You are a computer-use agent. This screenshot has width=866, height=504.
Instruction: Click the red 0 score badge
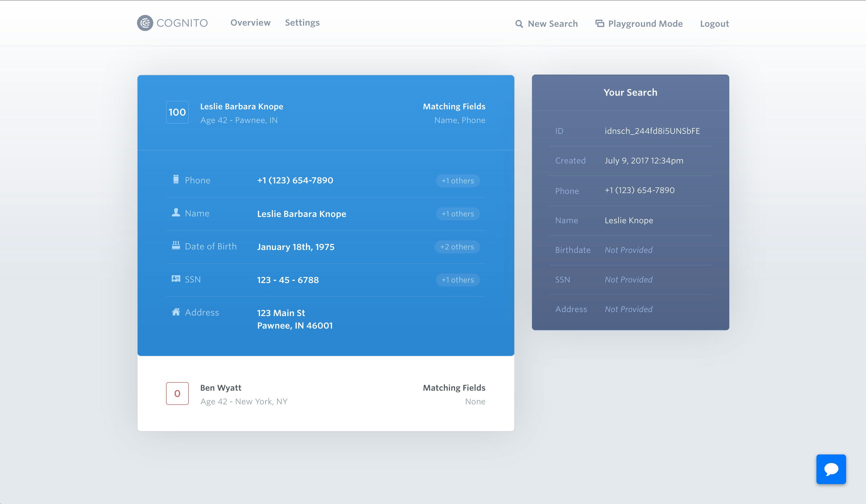(177, 393)
